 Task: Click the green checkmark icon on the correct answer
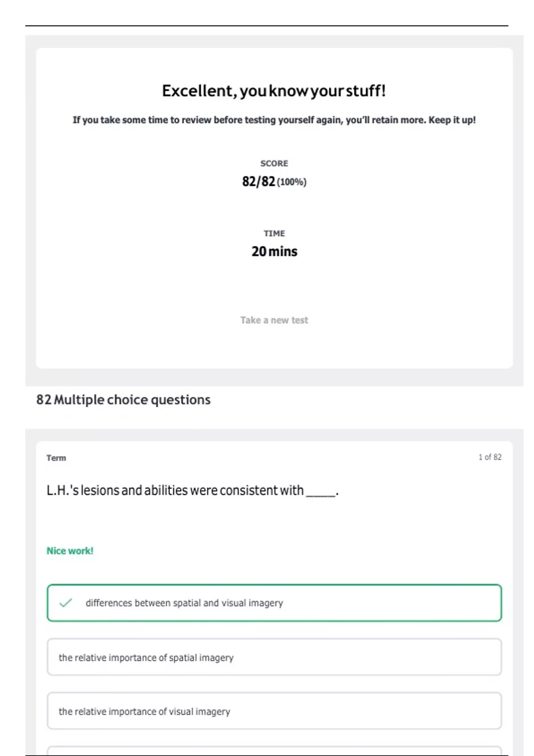[66, 603]
